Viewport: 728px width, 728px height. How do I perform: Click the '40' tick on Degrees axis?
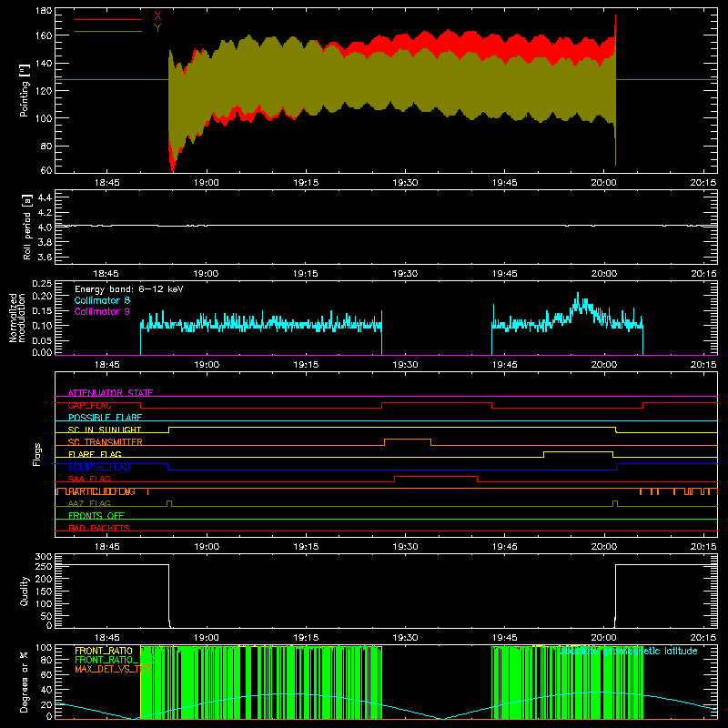coord(46,690)
